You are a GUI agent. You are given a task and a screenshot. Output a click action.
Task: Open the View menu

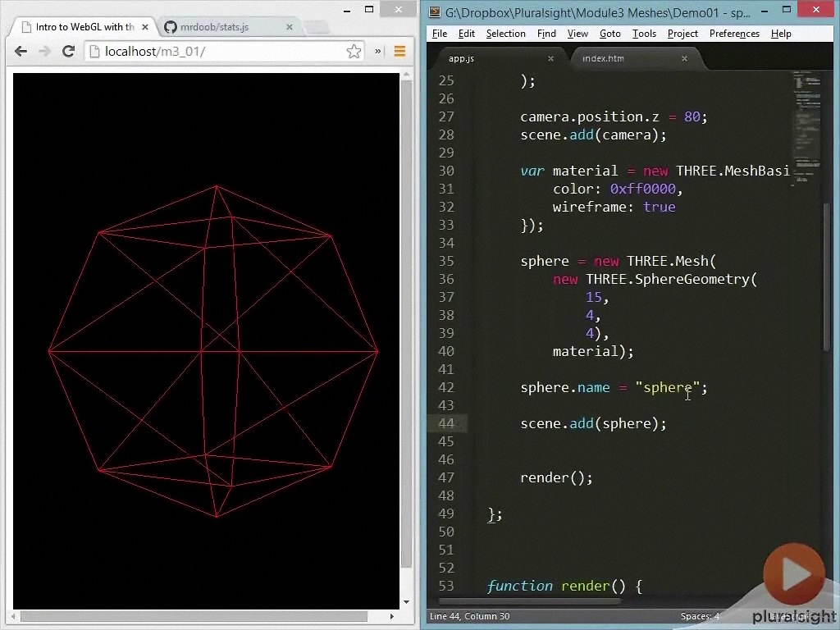(577, 34)
